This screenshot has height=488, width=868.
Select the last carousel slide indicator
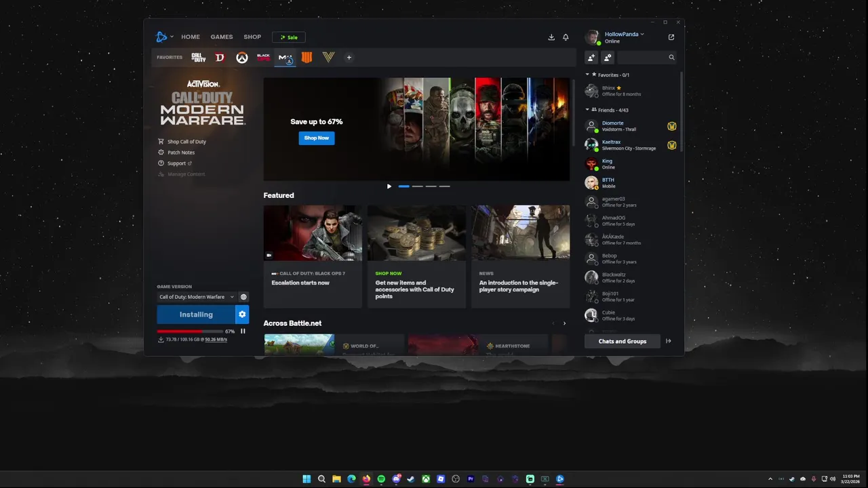pos(444,186)
